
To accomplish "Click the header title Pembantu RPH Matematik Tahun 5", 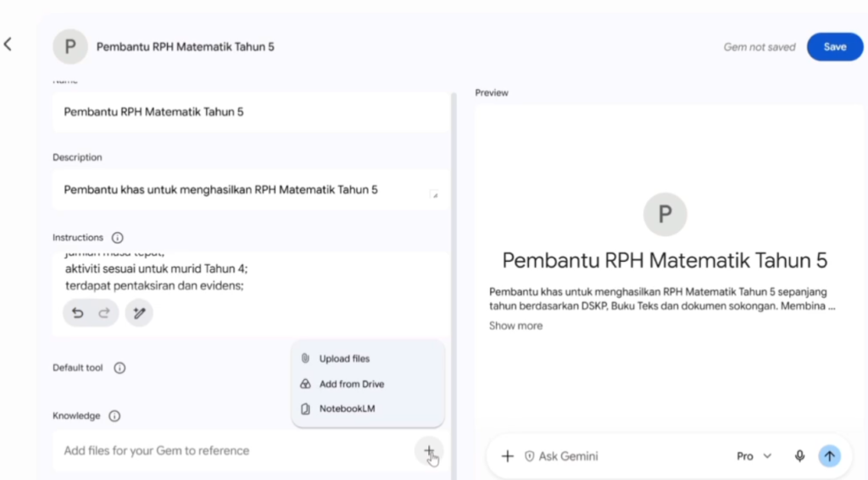I will 186,47.
